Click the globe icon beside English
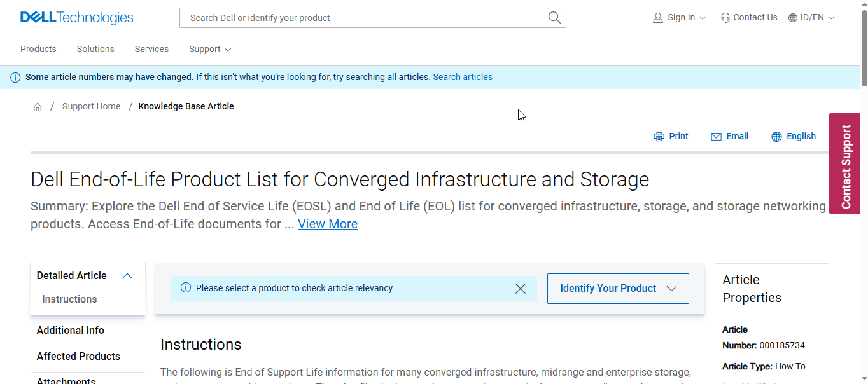 776,137
